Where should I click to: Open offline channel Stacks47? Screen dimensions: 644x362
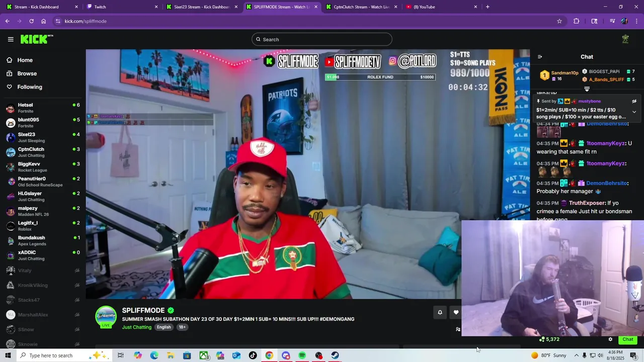click(x=43, y=300)
